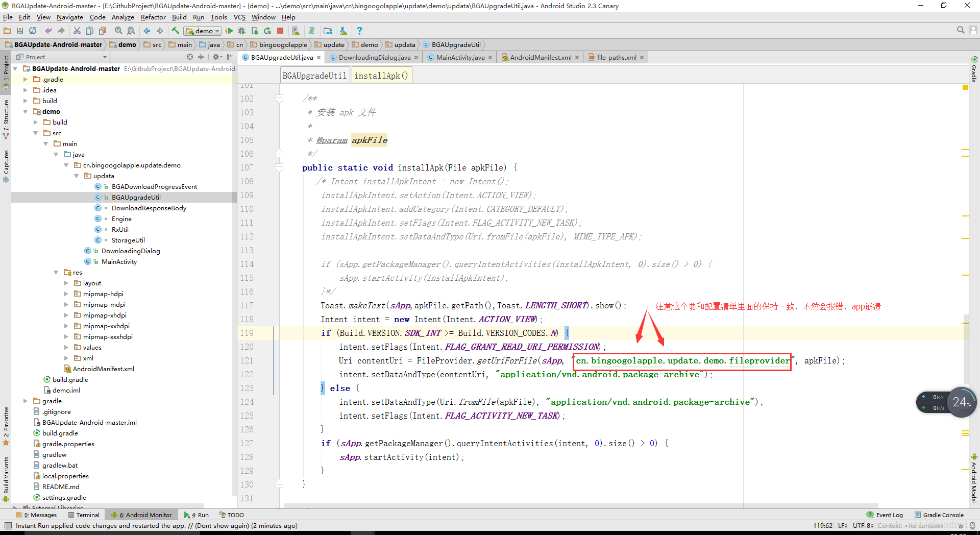Click the Synchronize icon in toolbar
Image resolution: width=980 pixels, height=535 pixels.
click(33, 31)
